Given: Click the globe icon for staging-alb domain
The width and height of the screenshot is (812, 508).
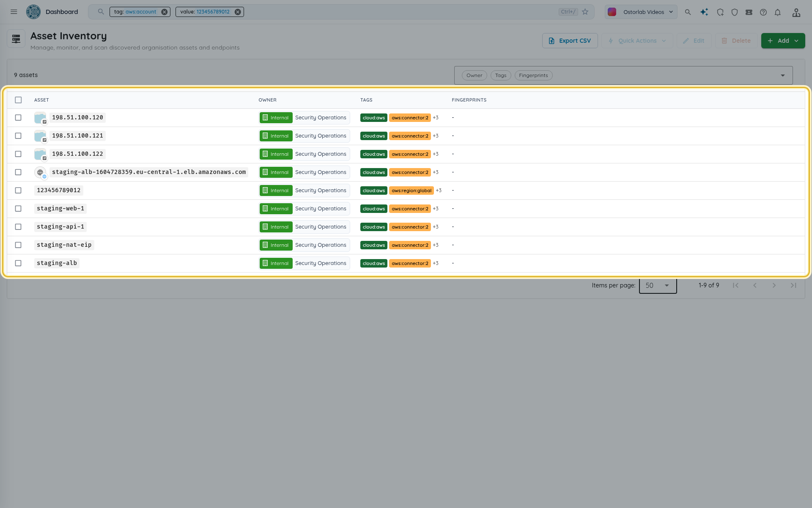Looking at the screenshot, I should (x=40, y=172).
